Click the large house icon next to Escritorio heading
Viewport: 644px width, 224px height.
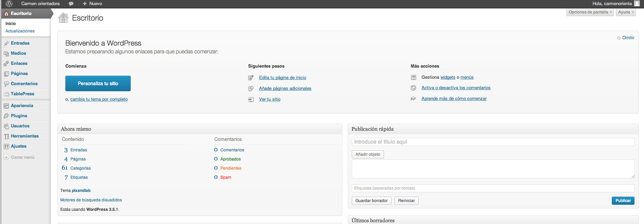click(x=63, y=18)
